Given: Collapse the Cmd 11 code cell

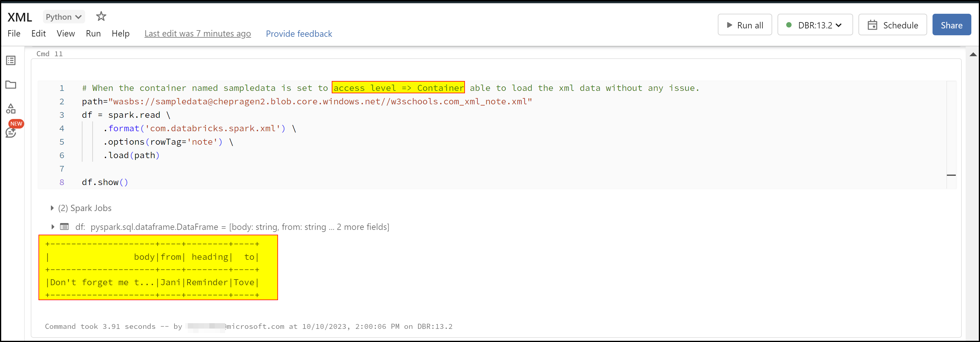Looking at the screenshot, I should pos(952,175).
